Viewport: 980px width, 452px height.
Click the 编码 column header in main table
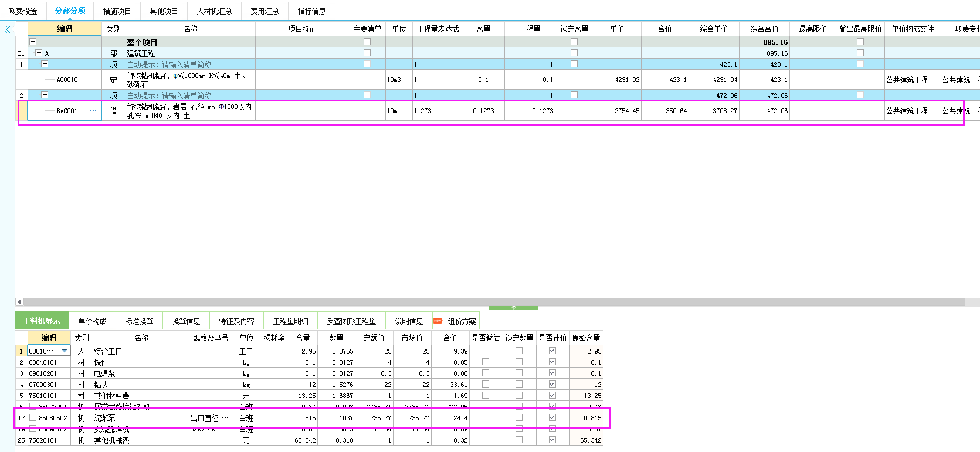(x=65, y=29)
